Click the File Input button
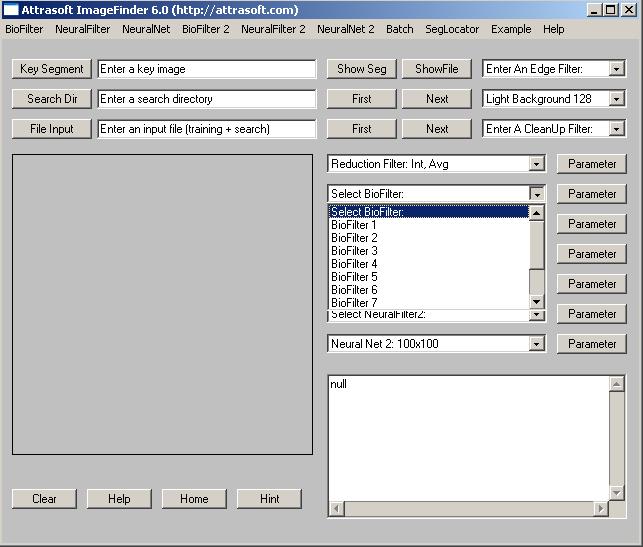 point(52,129)
